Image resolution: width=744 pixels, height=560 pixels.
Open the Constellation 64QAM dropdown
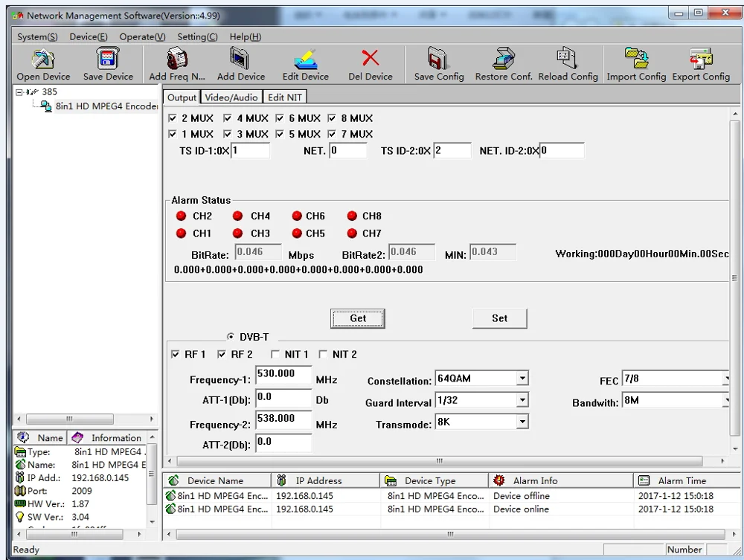click(522, 379)
